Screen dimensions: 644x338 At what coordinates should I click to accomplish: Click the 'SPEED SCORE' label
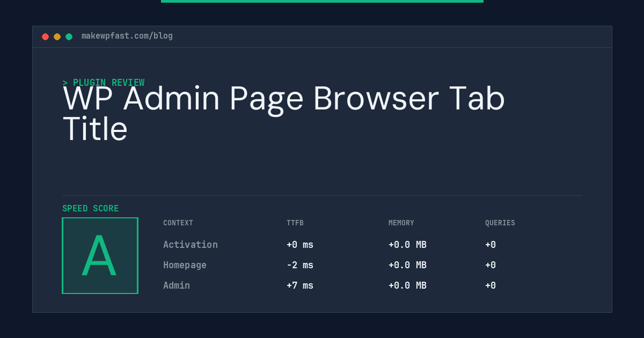91,209
